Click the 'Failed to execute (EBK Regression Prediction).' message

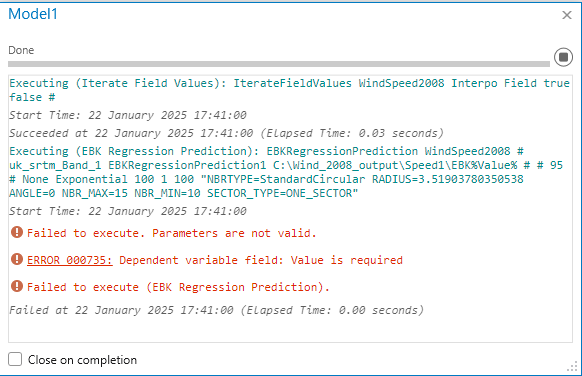coord(178,287)
